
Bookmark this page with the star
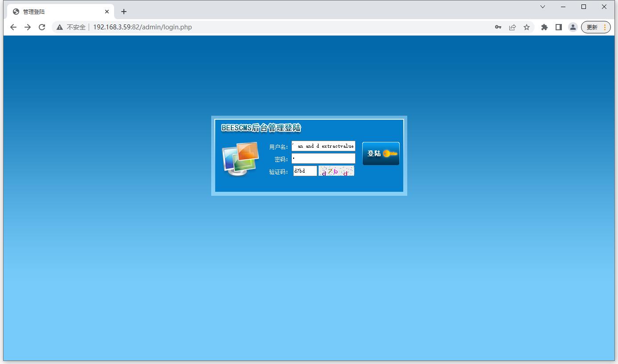[x=527, y=27]
